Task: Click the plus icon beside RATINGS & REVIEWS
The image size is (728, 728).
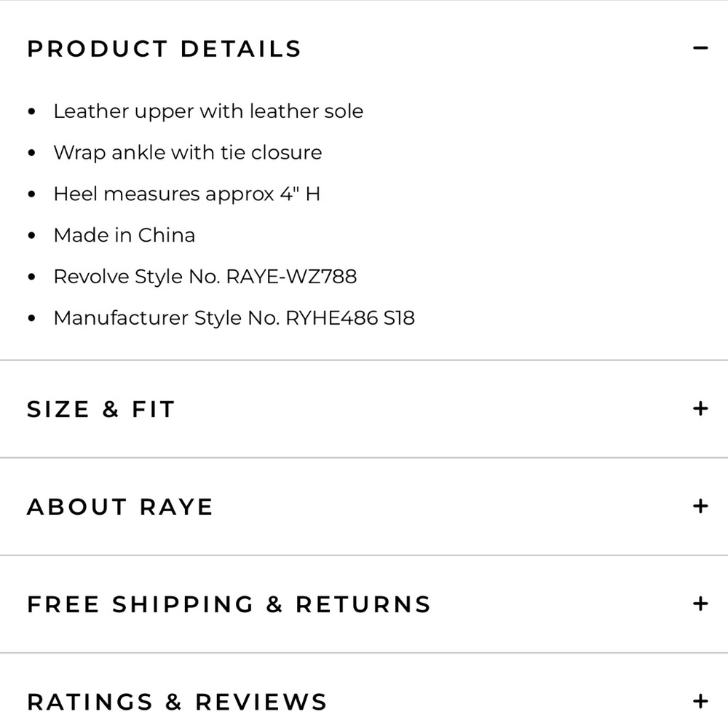Action: [700, 701]
